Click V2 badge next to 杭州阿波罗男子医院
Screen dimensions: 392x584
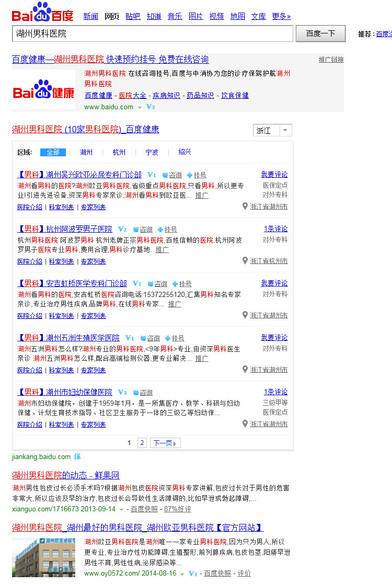[x=122, y=229]
